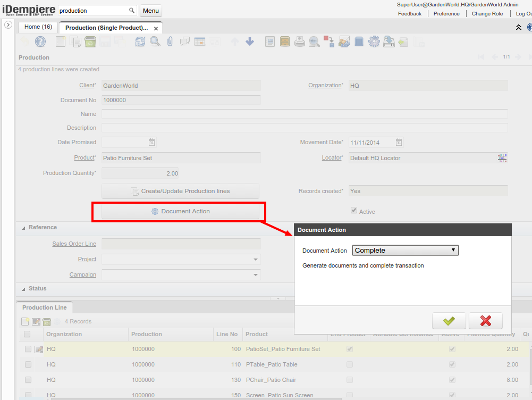Viewport: 532px width, 400px height.
Task: Click the Attachment paperclip icon
Action: click(x=170, y=41)
